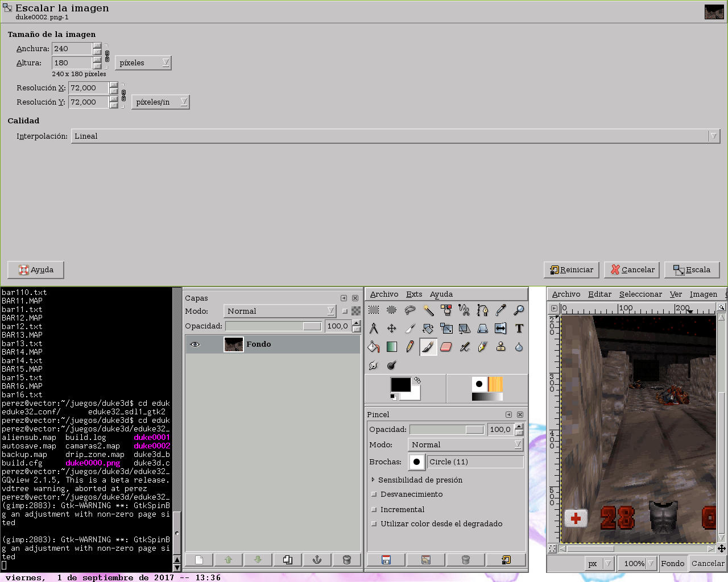Select the Smudge tool
The image size is (728, 582).
click(x=374, y=365)
